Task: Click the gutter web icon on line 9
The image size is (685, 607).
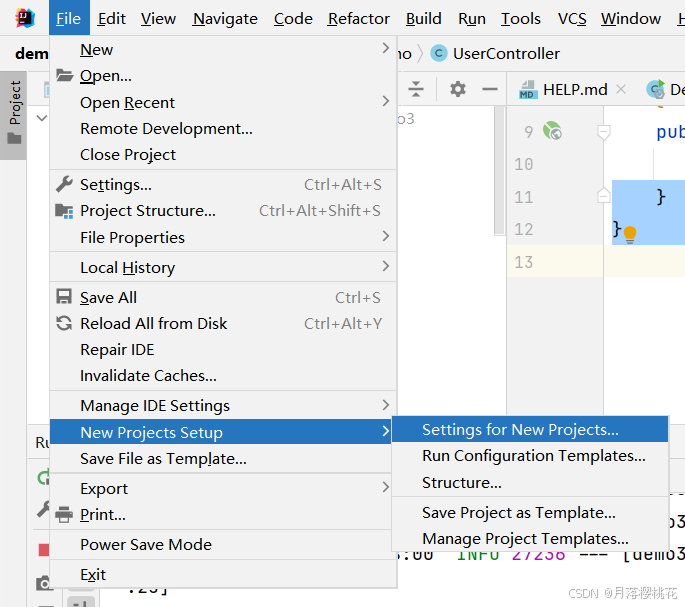Action: pyautogui.click(x=552, y=131)
